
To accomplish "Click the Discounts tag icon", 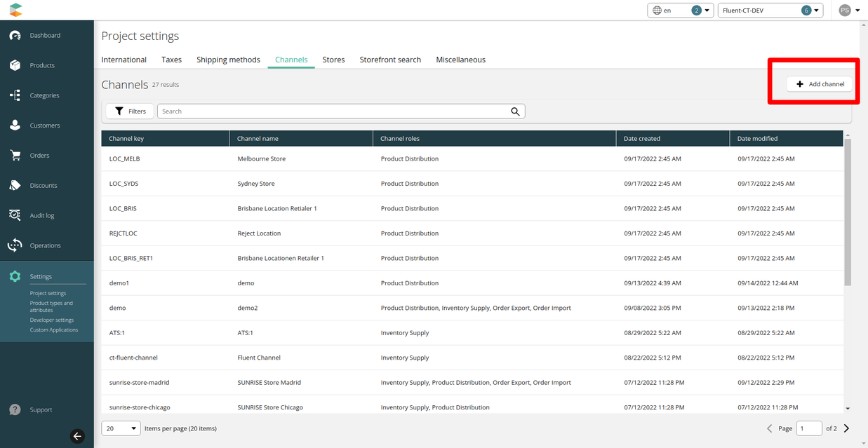I will [15, 186].
